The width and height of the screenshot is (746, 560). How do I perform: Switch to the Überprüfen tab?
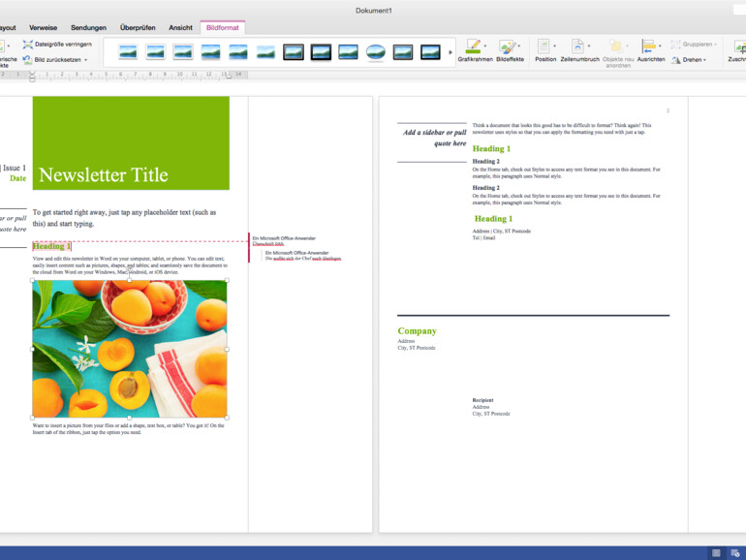coord(138,27)
